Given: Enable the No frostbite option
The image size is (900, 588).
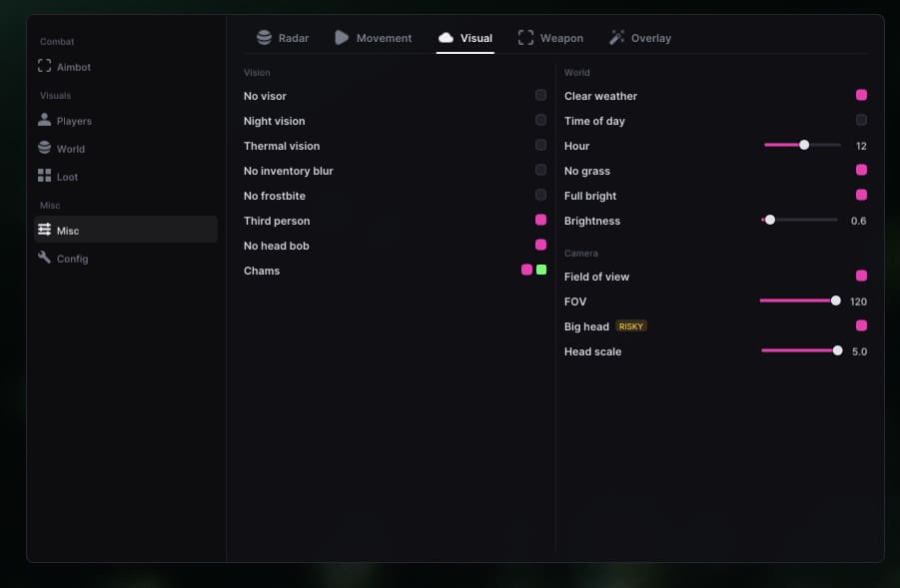Looking at the screenshot, I should click(x=540, y=195).
